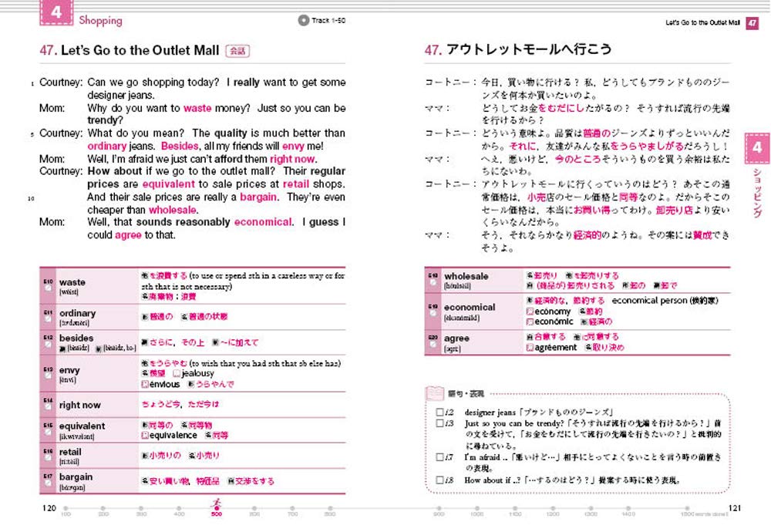The image size is (771, 532).
Task: Click the 900 marker on the progress line
Action: (439, 509)
